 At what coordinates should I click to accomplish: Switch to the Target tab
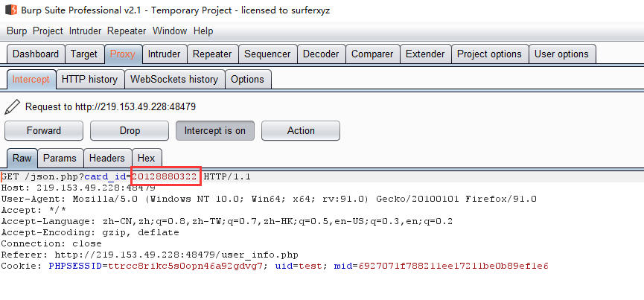click(84, 54)
